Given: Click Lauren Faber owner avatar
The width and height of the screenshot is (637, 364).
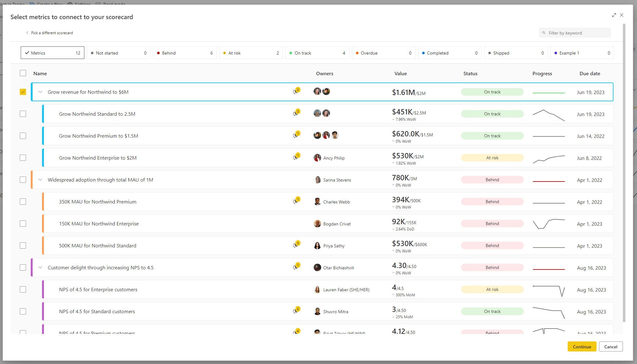Looking at the screenshot, I should (x=317, y=289).
